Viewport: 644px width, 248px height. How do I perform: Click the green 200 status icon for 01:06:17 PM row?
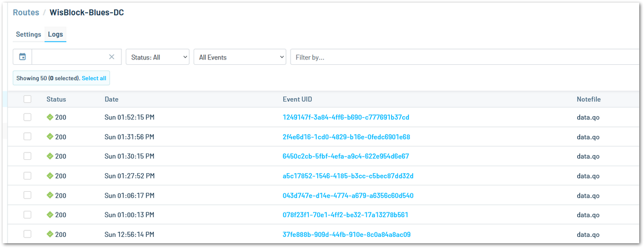click(50, 195)
